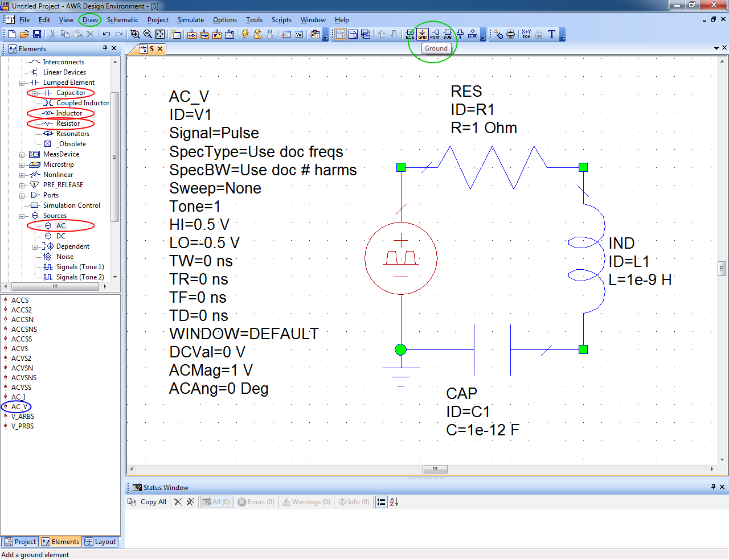This screenshot has width=729, height=560.
Task: Expand the Ports tree node
Action: (x=22, y=196)
